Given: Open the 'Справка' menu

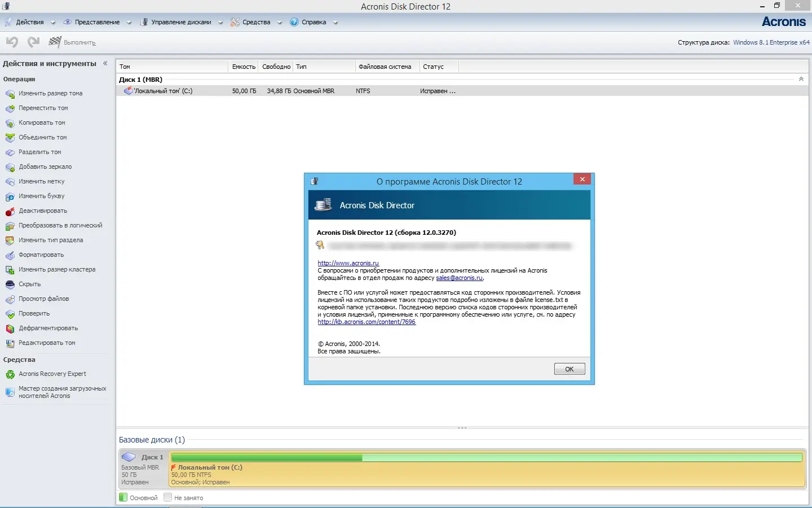Looking at the screenshot, I should coord(314,23).
